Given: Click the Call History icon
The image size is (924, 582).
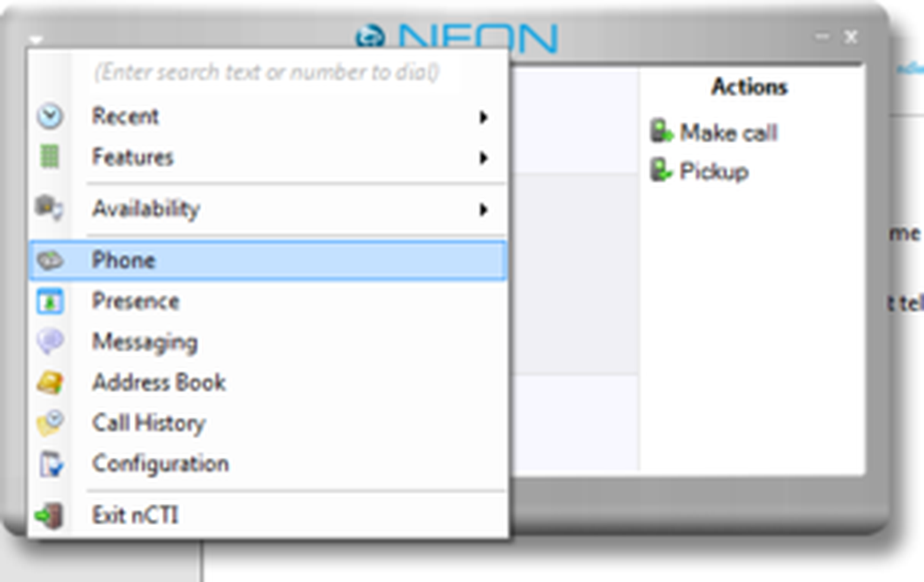Looking at the screenshot, I should click(50, 423).
